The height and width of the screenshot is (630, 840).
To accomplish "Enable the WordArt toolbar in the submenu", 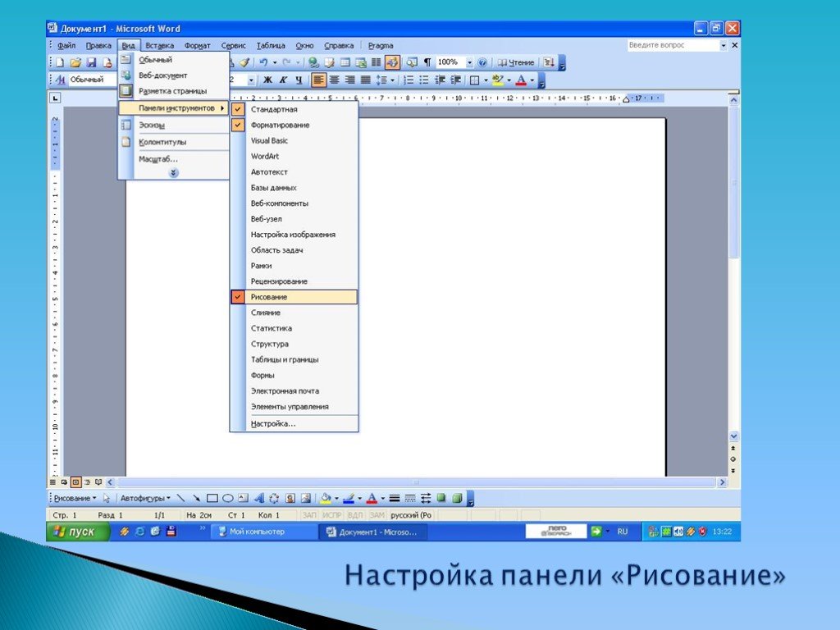I will (294, 157).
